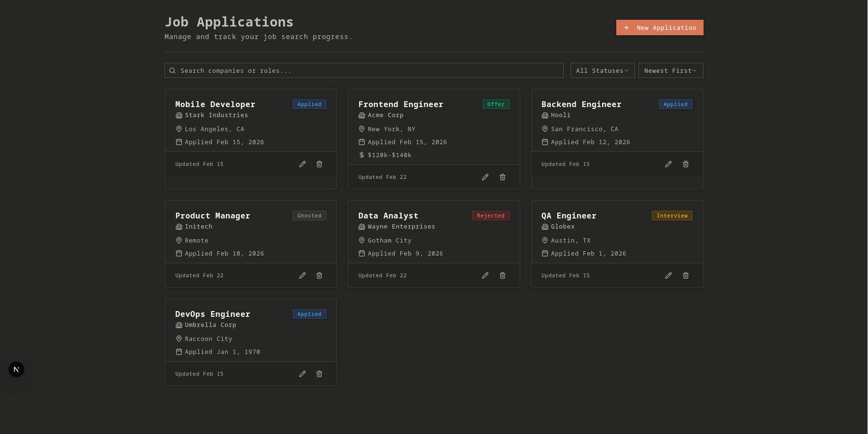
Task: Open the All Statuses filter dropdown
Action: [x=602, y=70]
